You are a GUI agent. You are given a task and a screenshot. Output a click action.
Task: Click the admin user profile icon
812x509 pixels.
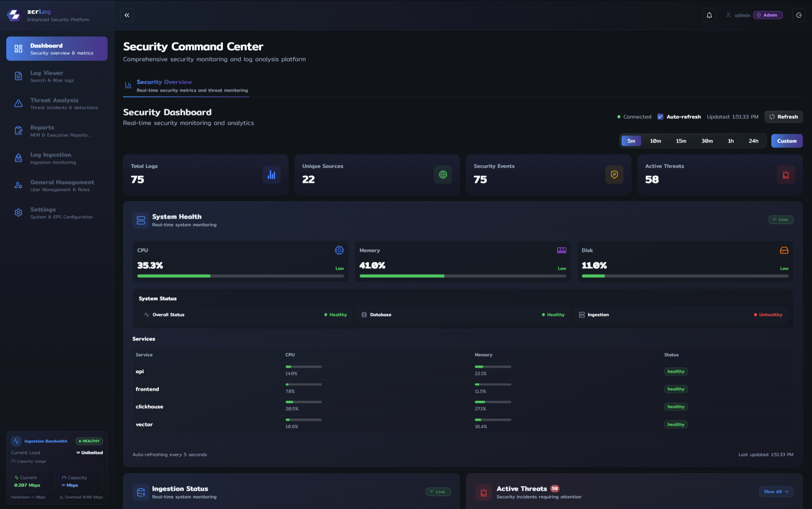point(728,15)
